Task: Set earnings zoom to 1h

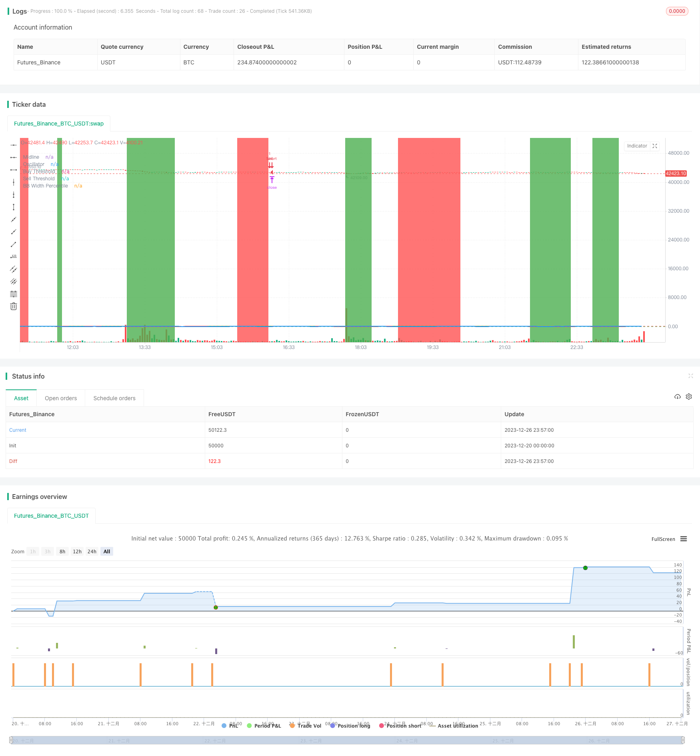Action: tap(33, 551)
